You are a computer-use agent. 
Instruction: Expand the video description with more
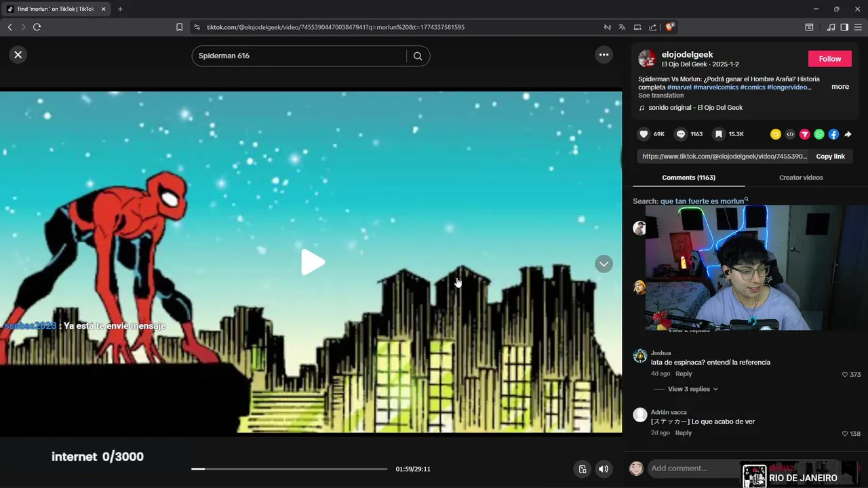click(840, 87)
